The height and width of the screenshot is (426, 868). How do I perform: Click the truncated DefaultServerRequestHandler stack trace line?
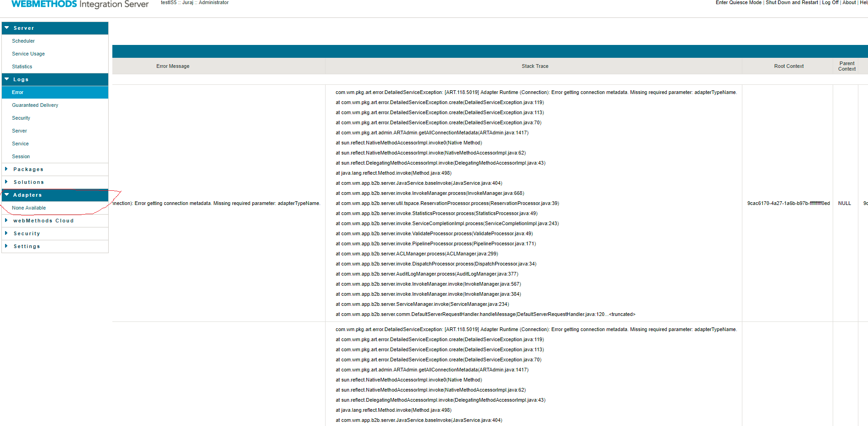pos(486,314)
